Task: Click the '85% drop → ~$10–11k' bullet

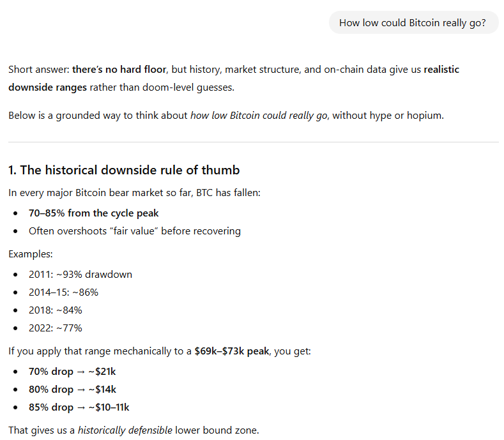Action: coord(79,407)
